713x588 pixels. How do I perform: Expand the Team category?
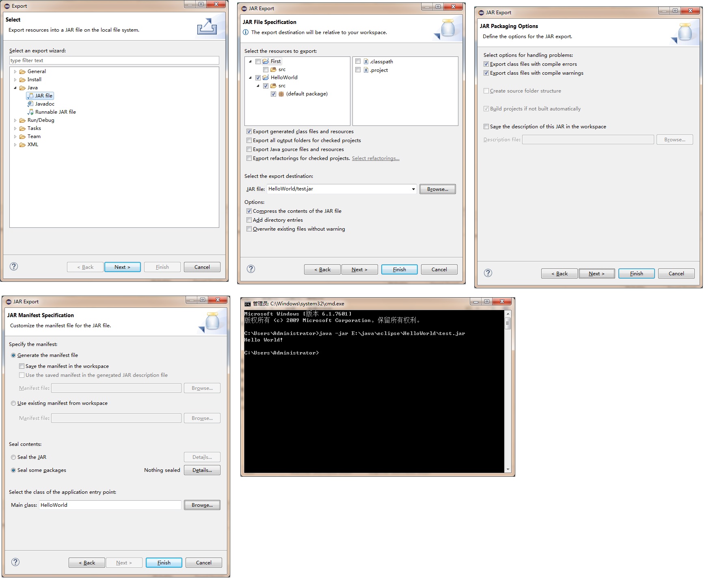[x=15, y=136]
